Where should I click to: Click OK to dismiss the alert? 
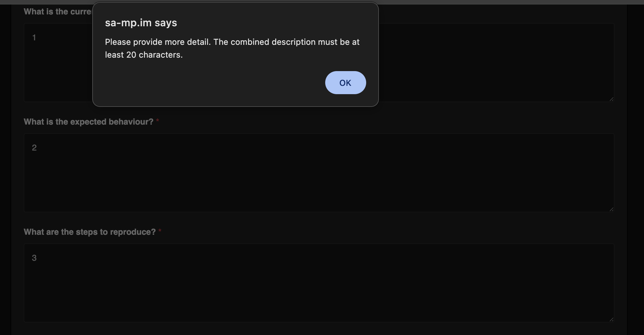345,83
